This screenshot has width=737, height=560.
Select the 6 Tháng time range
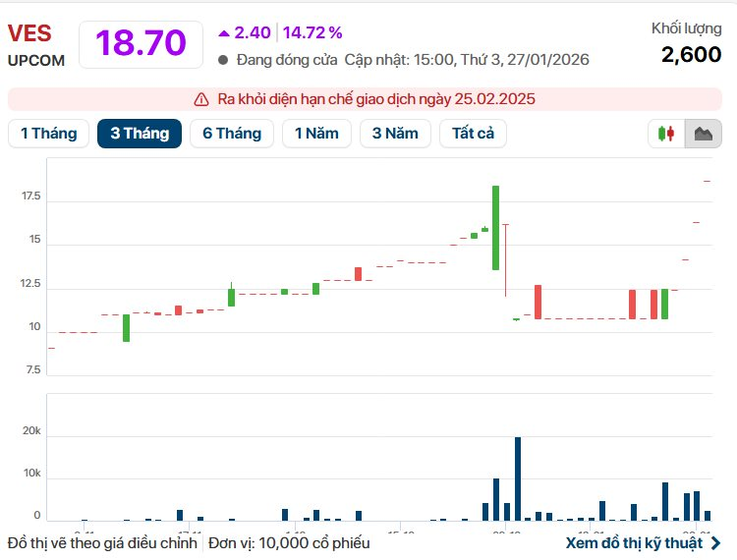click(232, 134)
